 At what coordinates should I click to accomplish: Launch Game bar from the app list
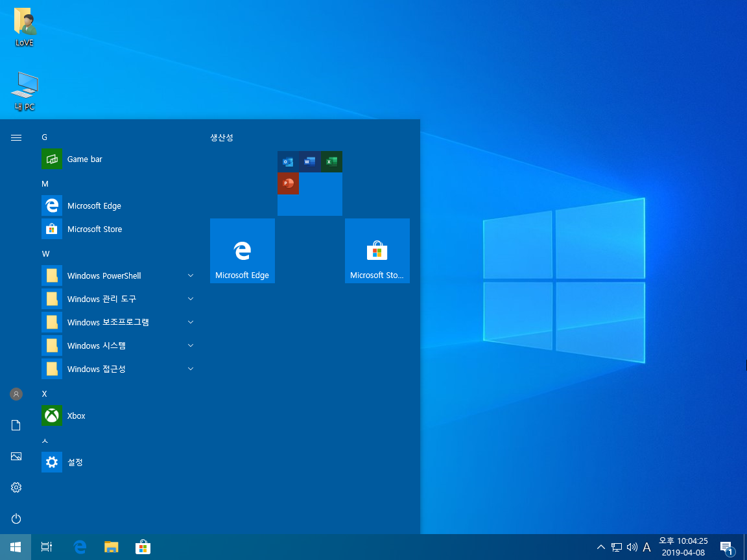[118, 159]
